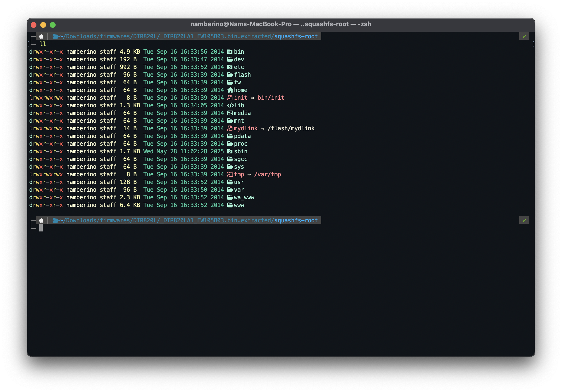
Task: Click the '4.9 KB' size of bin
Action: tap(130, 52)
